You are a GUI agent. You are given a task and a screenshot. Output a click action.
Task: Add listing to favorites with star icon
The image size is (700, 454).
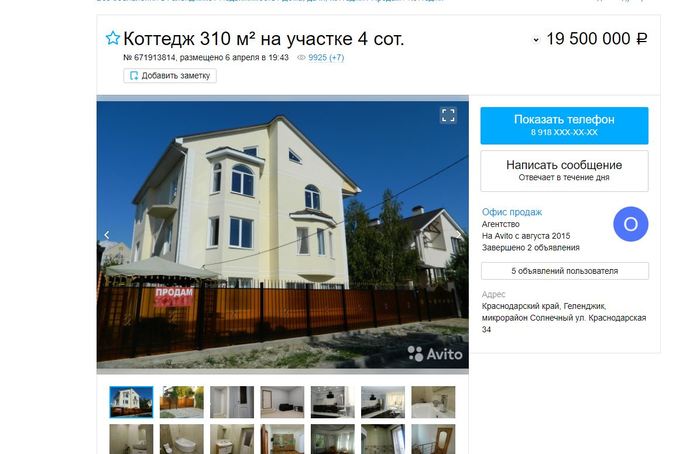pos(113,38)
